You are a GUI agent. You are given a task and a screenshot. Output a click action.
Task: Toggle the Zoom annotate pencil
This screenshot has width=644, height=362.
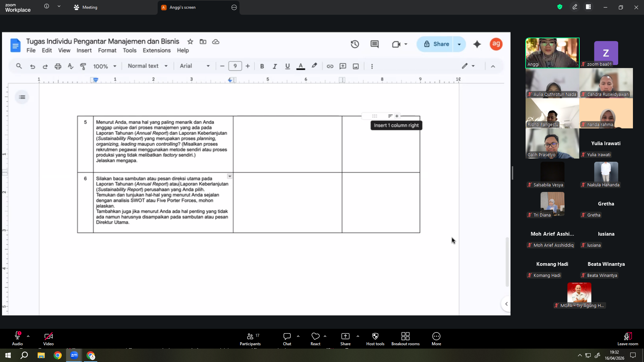point(575,7)
